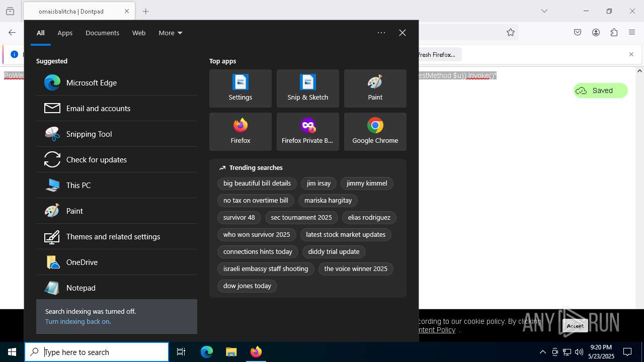Open Themes and related settings
644x362 pixels.
pyautogui.click(x=117, y=236)
